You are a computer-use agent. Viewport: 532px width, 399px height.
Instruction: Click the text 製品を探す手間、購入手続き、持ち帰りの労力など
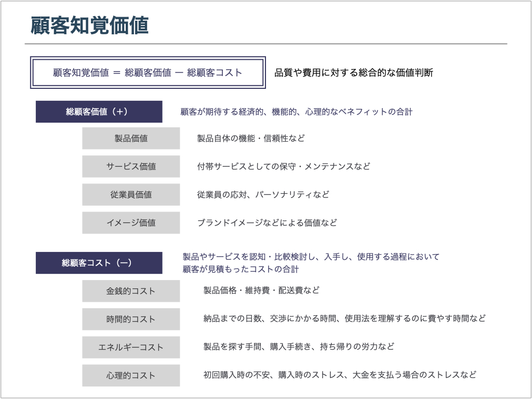coord(299,347)
